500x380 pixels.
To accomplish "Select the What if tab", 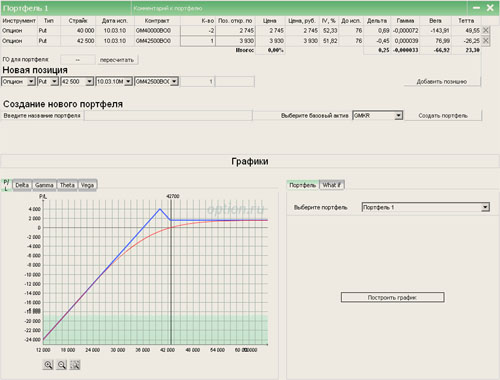I will click(x=332, y=185).
